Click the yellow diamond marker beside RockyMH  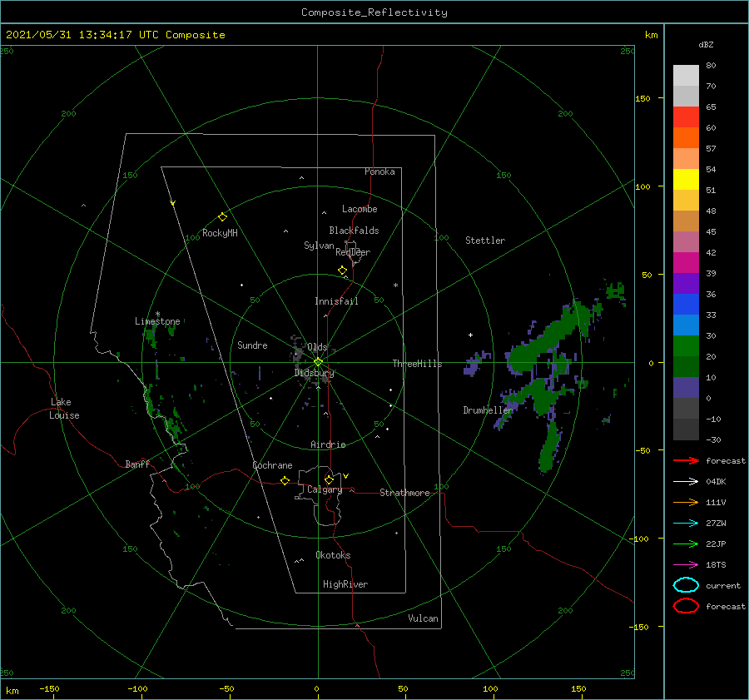(x=222, y=217)
